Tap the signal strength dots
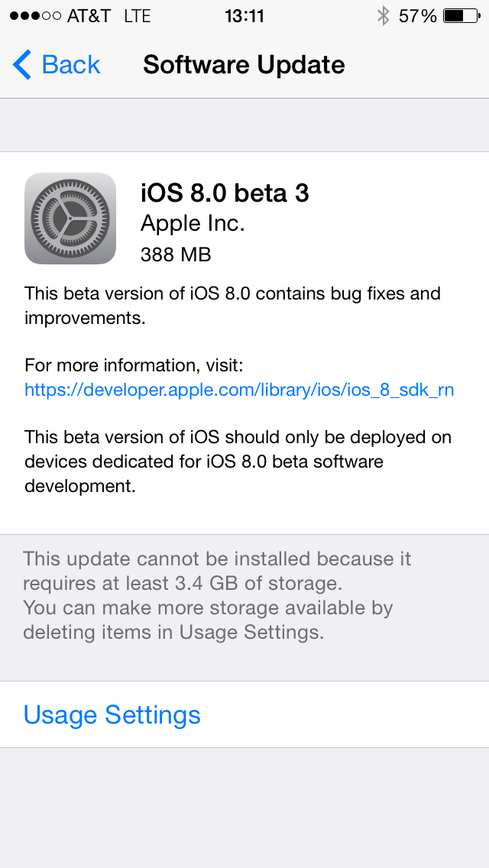Viewport: 489px width, 868px height. [35, 16]
